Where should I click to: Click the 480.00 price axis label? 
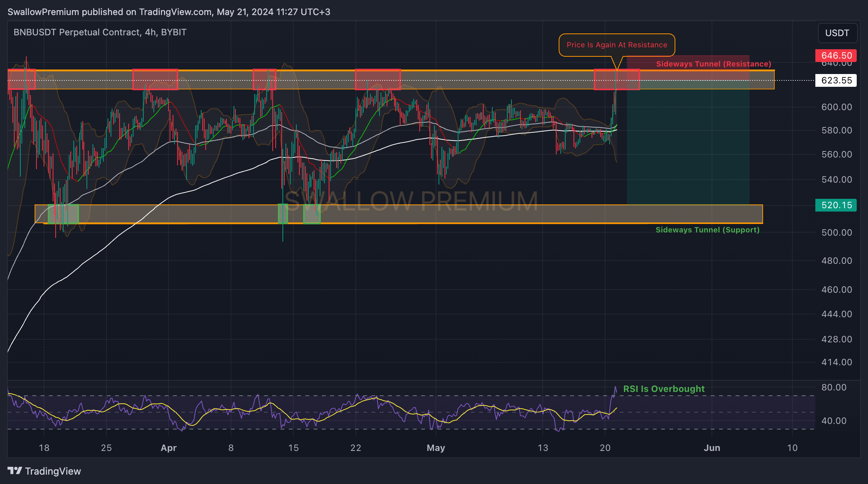(x=836, y=261)
